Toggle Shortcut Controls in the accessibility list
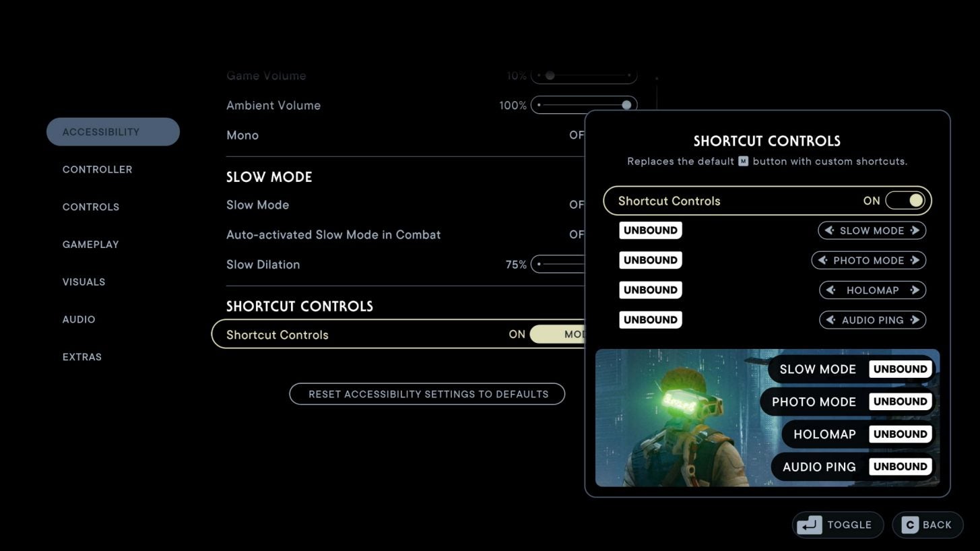This screenshot has width=980, height=551. [x=556, y=335]
